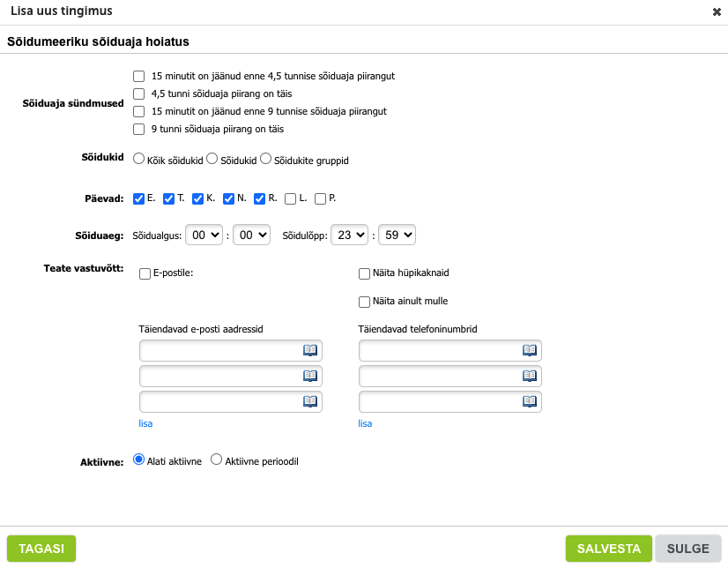Image resolution: width=728 pixels, height=568 pixels.
Task: Click lisa link under email addresses
Action: coord(145,423)
